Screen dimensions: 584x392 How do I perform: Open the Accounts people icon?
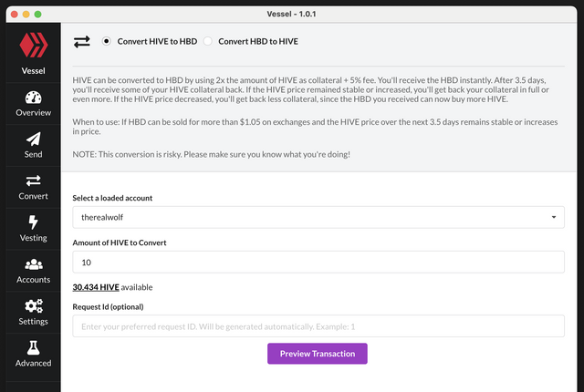[x=34, y=264]
